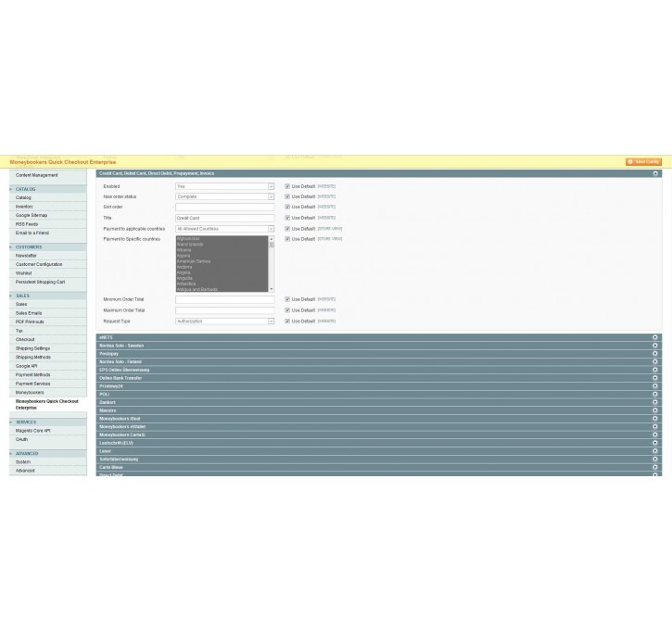672x630 pixels.
Task: Expand the Dankort section header
Action: (x=378, y=403)
